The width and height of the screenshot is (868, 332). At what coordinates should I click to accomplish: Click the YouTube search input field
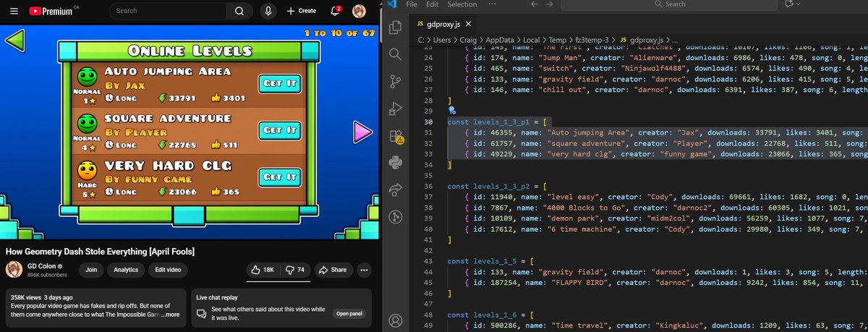tap(167, 11)
